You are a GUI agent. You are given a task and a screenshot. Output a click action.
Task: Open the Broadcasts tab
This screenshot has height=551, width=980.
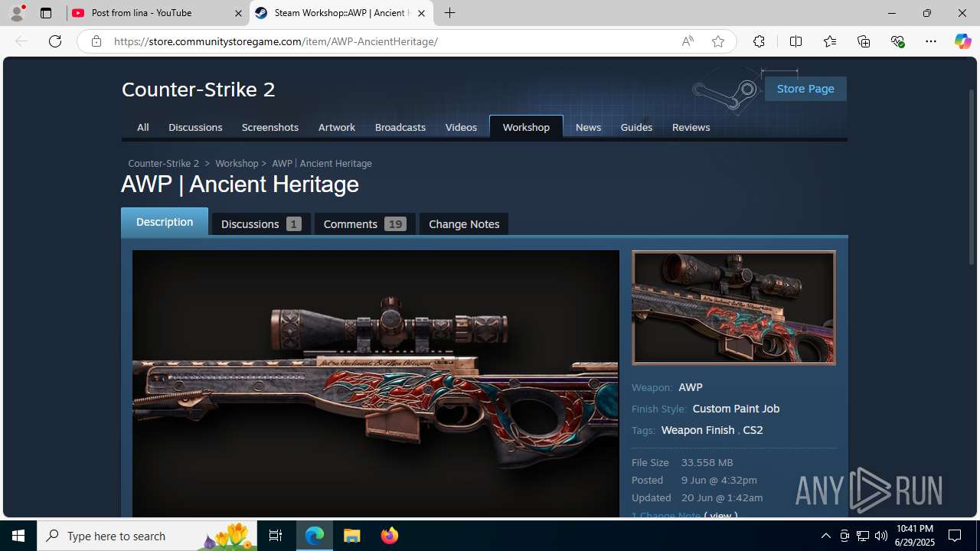pyautogui.click(x=400, y=127)
